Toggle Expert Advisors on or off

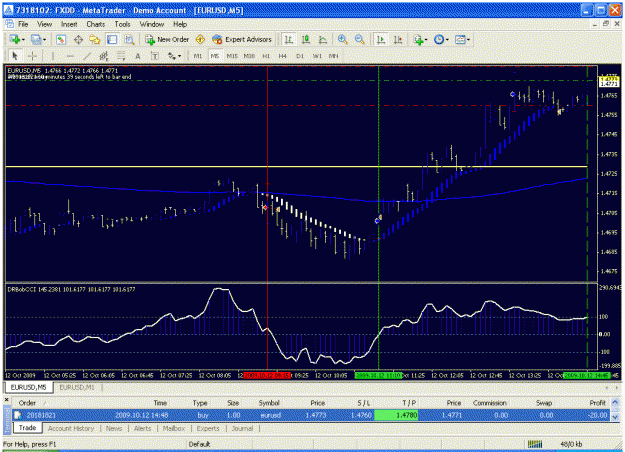point(242,39)
